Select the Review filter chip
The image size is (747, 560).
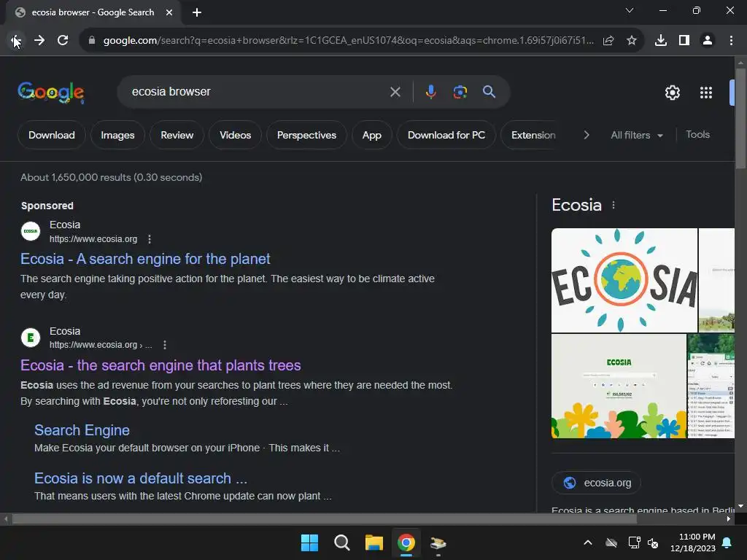pyautogui.click(x=177, y=135)
